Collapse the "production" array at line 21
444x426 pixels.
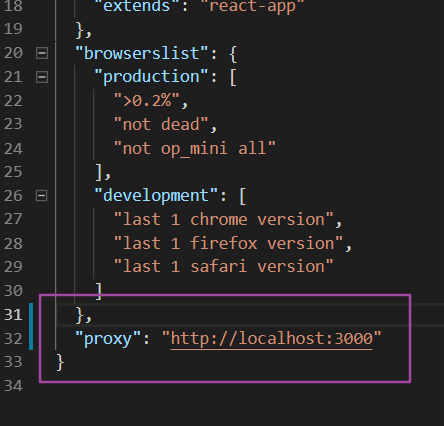pos(42,77)
